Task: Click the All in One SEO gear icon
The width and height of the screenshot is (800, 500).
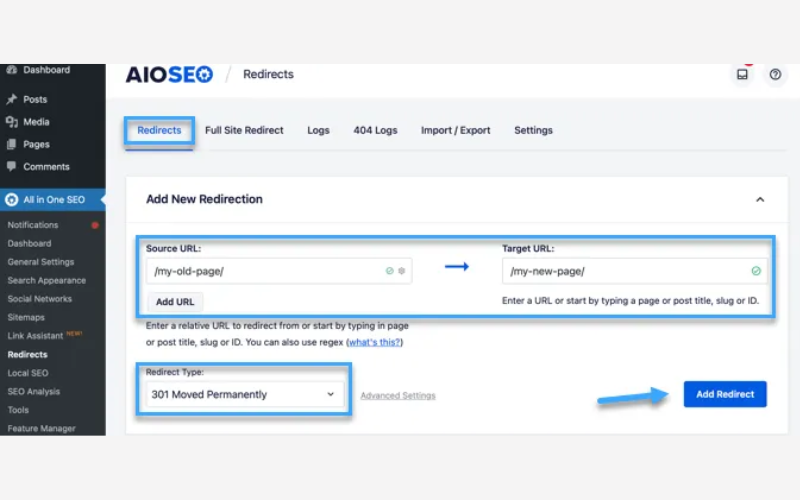Action: [11, 199]
